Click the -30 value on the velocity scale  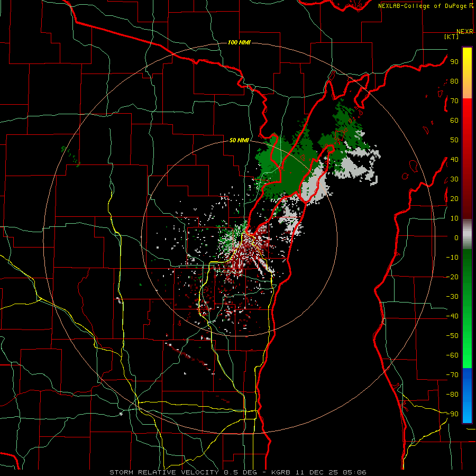452,297
